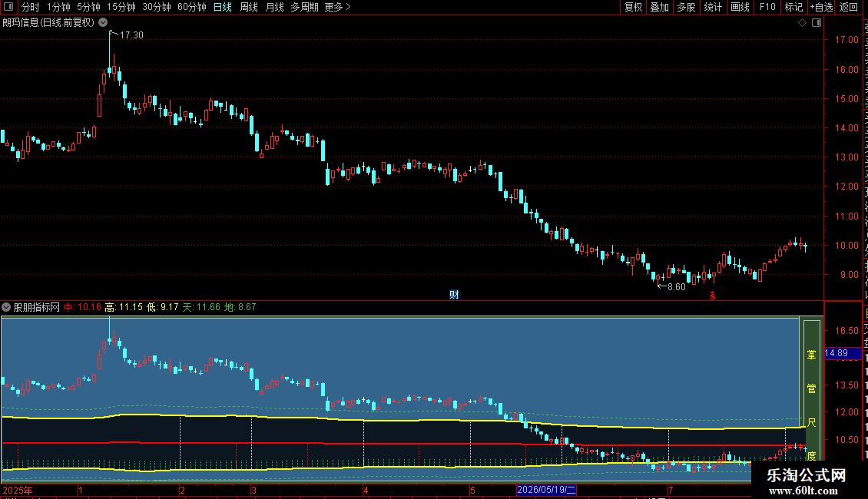Switch to 日线 daily chart
Screen dimensions: 868x499
(x=223, y=7)
